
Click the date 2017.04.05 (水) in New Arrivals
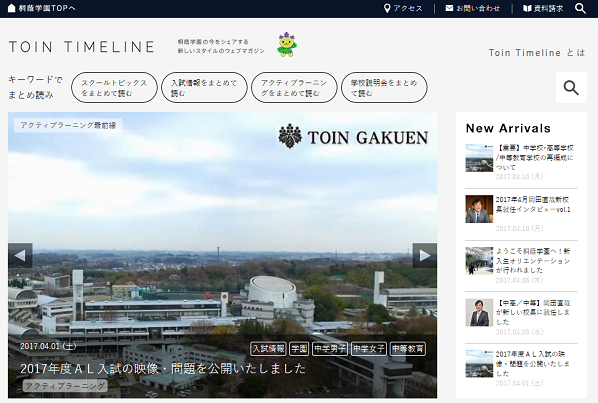point(519,332)
